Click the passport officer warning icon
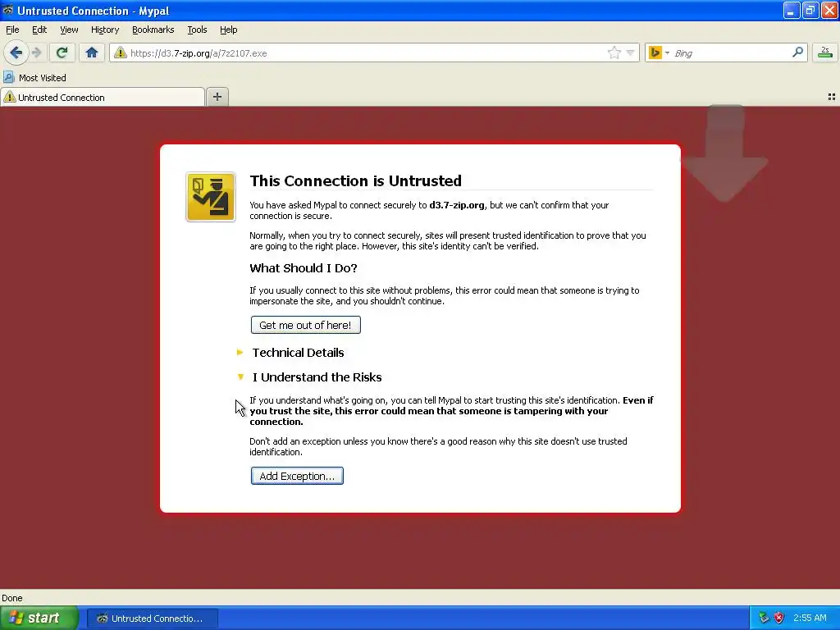Image resolution: width=840 pixels, height=630 pixels. click(x=211, y=197)
